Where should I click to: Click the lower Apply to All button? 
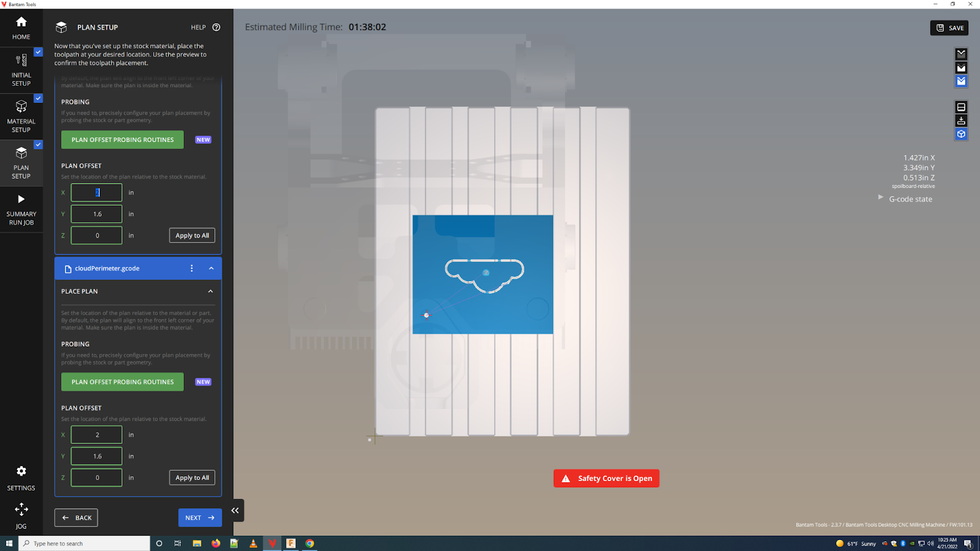[x=192, y=478]
